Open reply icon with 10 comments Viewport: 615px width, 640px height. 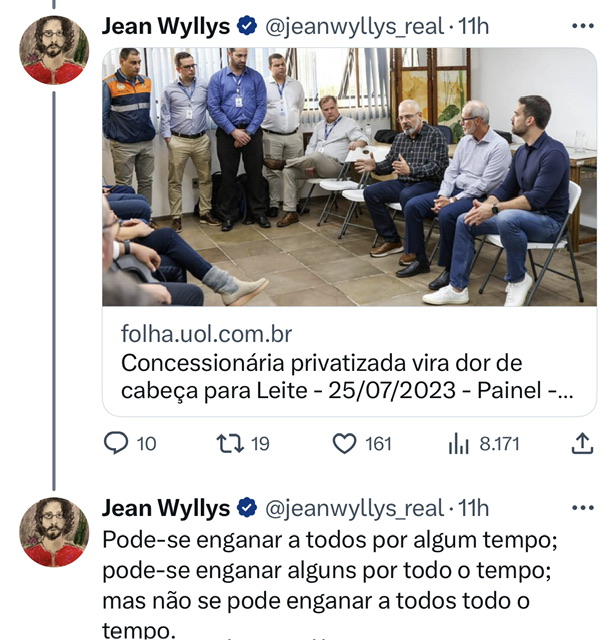pyautogui.click(x=116, y=444)
